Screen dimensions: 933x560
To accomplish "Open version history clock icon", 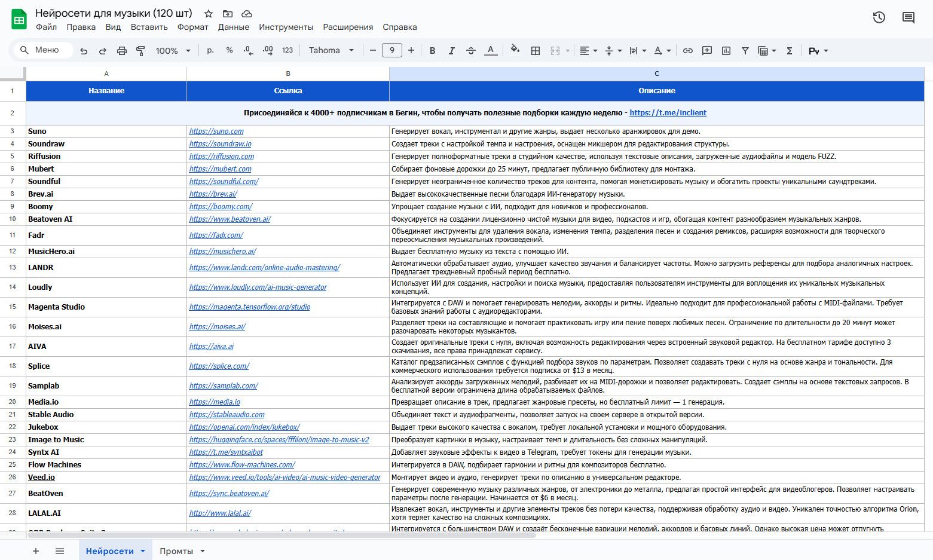I will pyautogui.click(x=879, y=17).
